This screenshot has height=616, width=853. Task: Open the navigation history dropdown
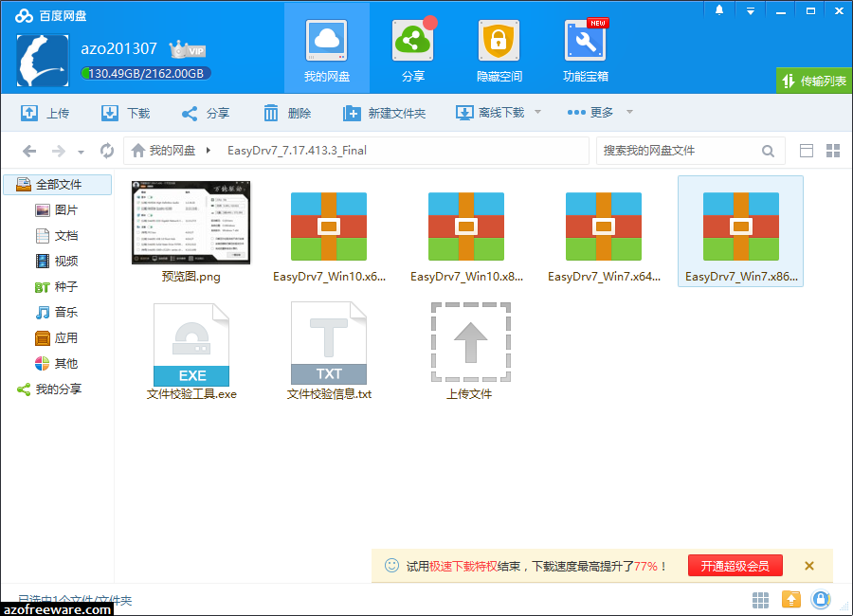pos(82,153)
